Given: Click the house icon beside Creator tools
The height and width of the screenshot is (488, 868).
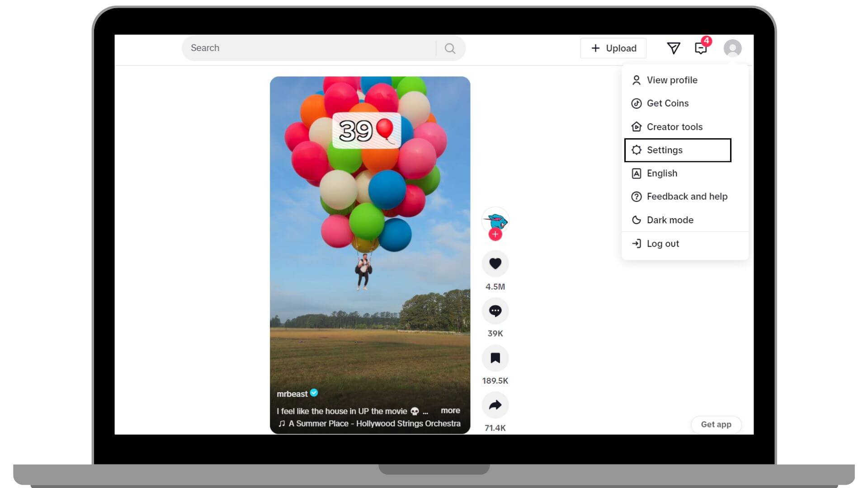Looking at the screenshot, I should point(637,127).
